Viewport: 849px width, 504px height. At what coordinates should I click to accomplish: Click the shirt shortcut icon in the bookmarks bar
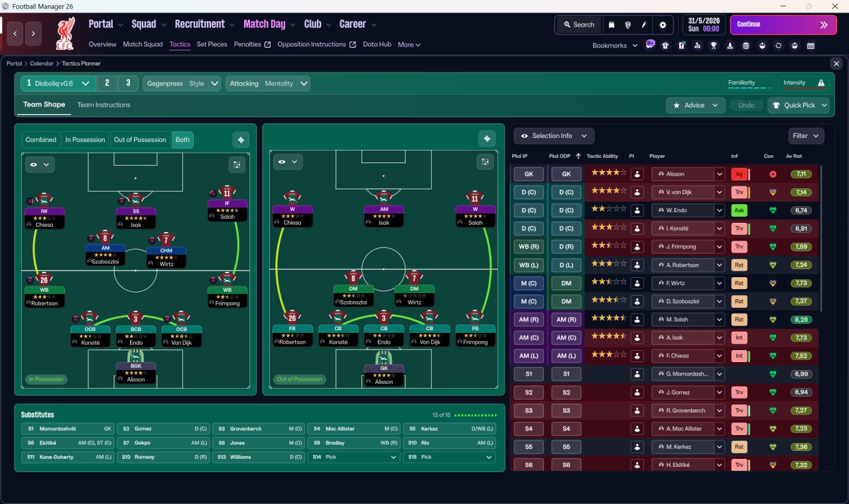665,46
